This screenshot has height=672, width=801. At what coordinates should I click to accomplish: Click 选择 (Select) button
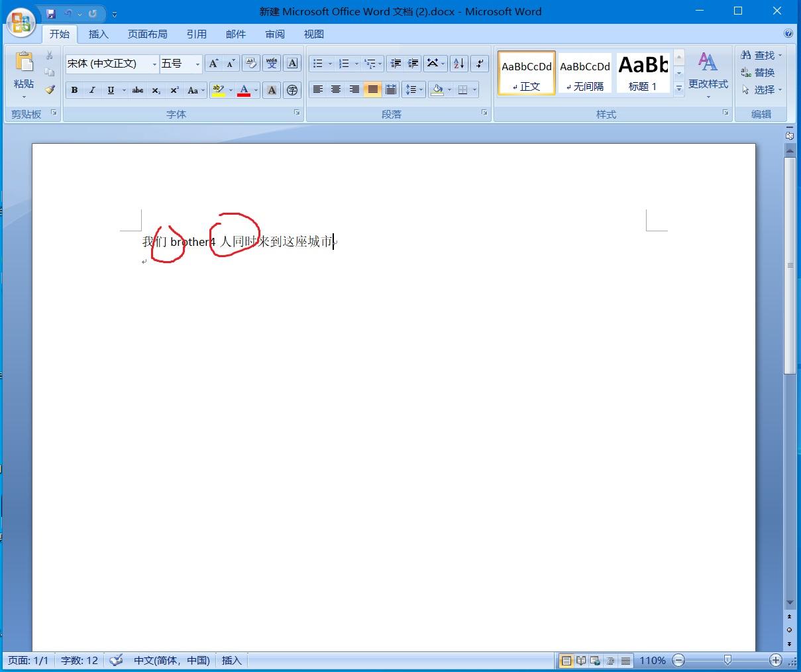click(761, 89)
